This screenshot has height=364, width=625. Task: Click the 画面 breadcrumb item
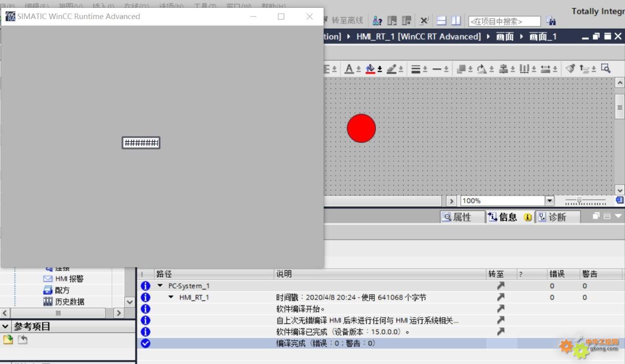coord(505,37)
